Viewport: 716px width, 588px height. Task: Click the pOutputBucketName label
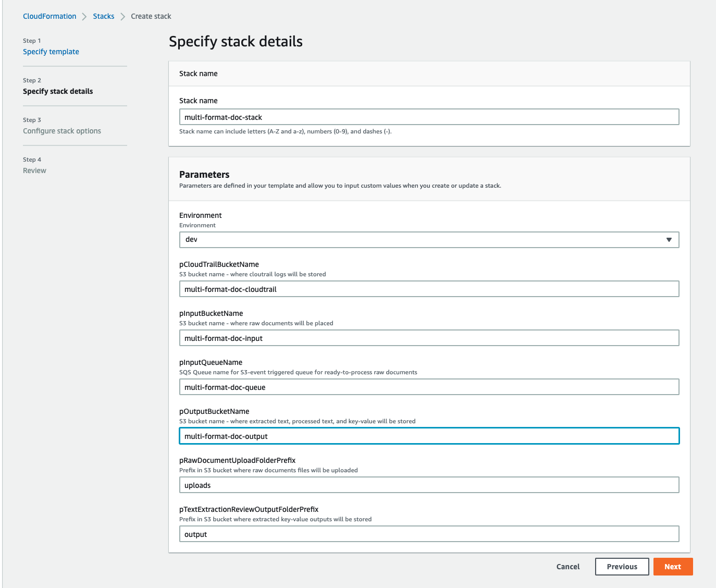(214, 411)
